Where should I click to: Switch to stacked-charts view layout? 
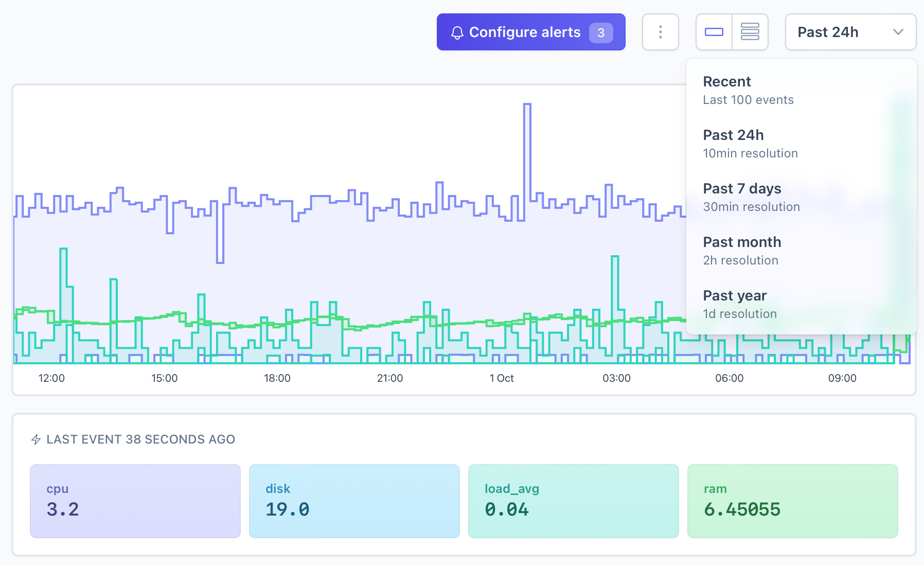pos(750,32)
